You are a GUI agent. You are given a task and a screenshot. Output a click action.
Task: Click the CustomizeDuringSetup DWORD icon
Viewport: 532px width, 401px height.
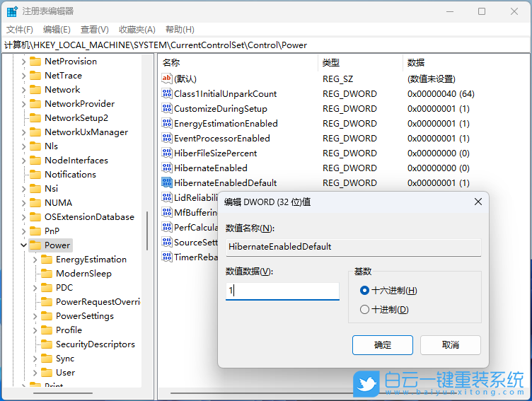[166, 108]
